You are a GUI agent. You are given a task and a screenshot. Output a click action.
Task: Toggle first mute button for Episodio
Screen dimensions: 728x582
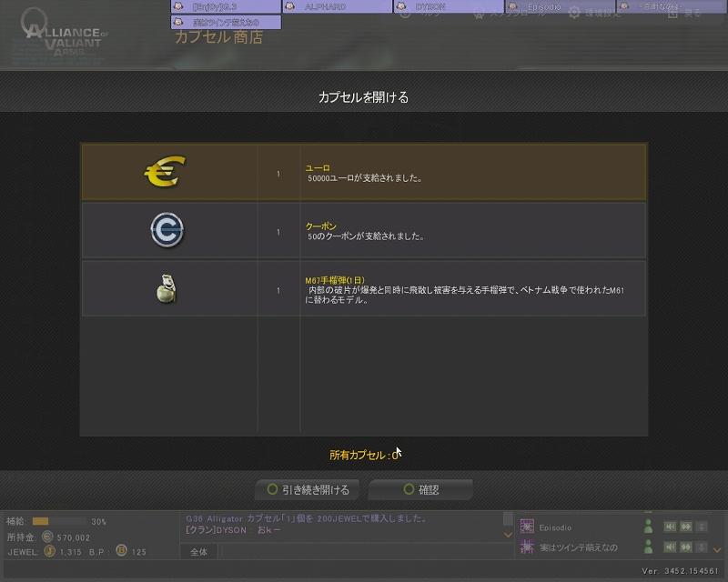coord(670,527)
